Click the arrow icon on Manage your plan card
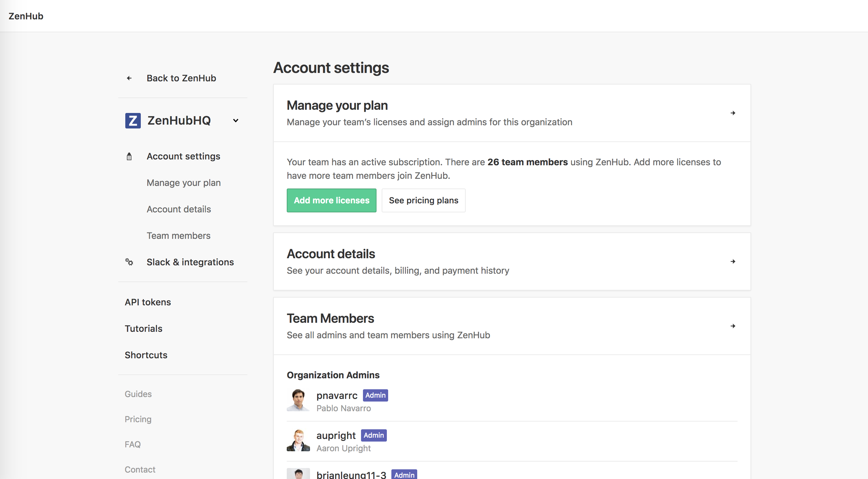 point(733,113)
